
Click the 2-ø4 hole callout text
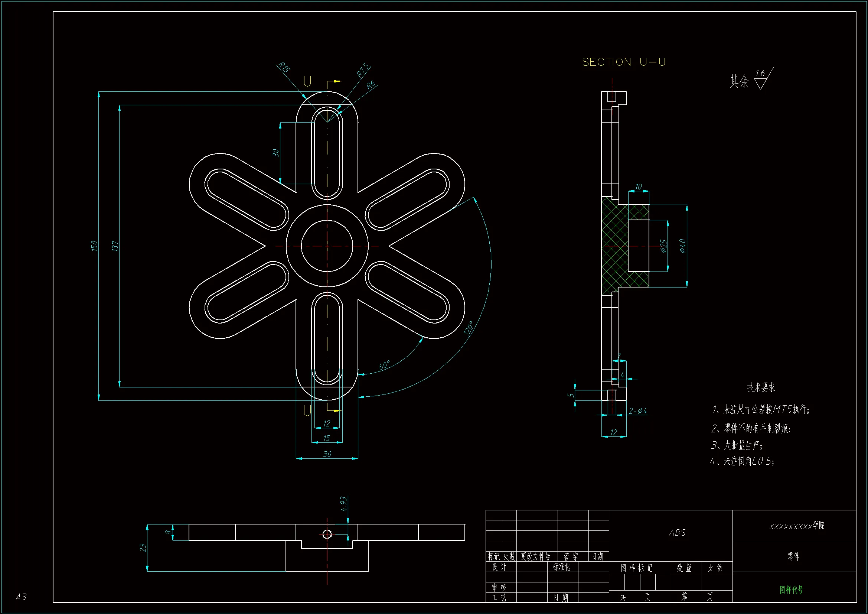[x=638, y=411]
